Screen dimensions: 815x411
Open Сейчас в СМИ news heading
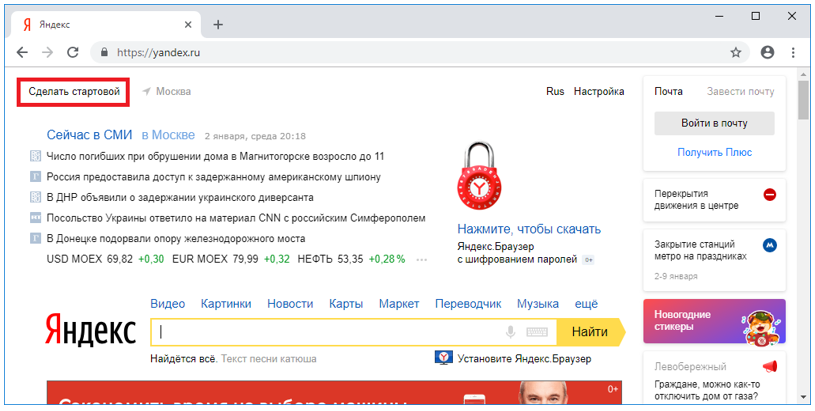[x=89, y=135]
